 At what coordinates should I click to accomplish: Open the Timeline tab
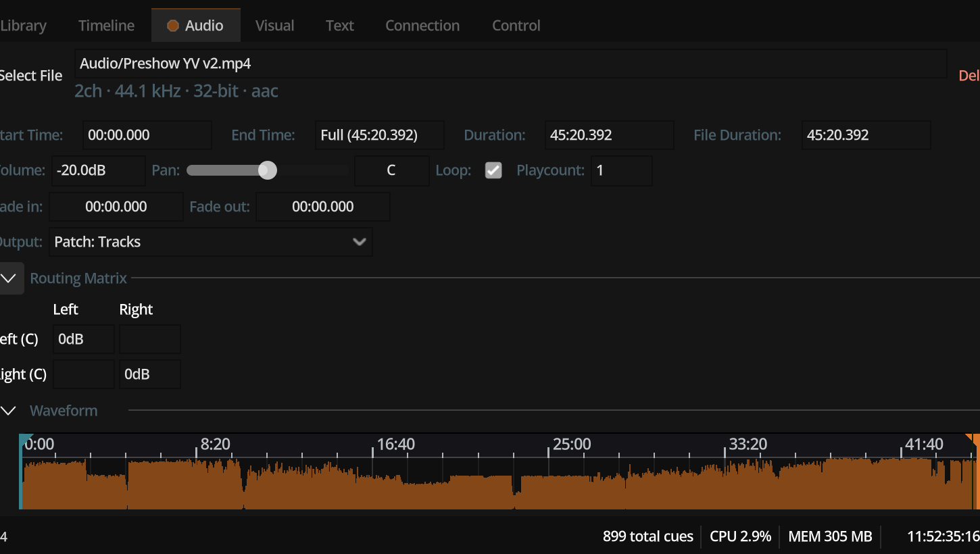click(x=107, y=26)
